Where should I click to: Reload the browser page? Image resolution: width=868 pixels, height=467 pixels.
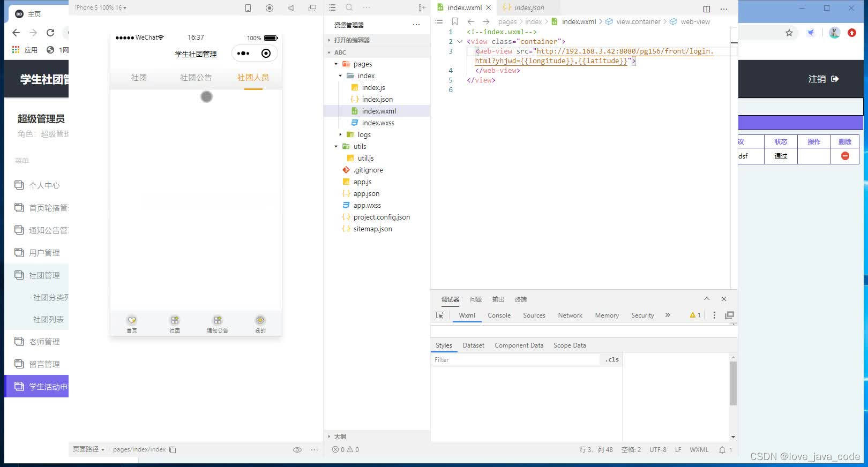pyautogui.click(x=50, y=33)
